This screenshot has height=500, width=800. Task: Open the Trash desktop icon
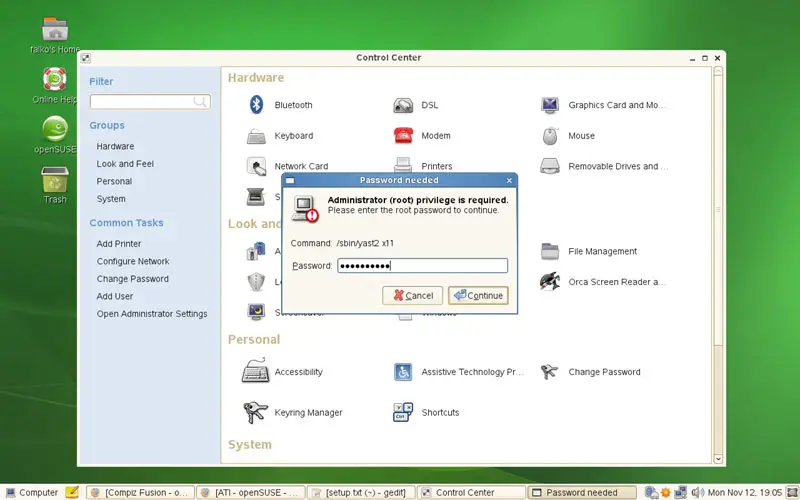click(x=55, y=179)
